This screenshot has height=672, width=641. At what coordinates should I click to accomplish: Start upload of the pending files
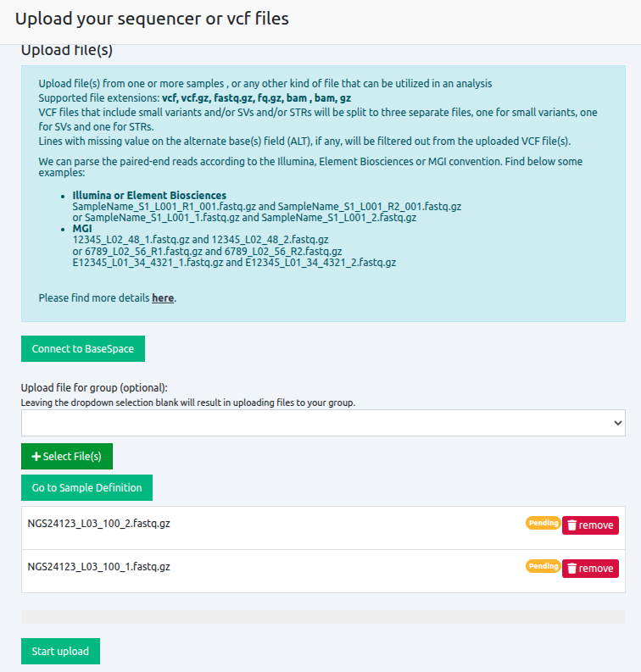[60, 652]
